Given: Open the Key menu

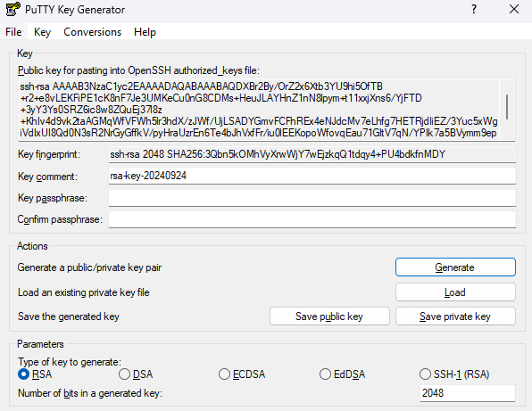Looking at the screenshot, I should click(42, 32).
